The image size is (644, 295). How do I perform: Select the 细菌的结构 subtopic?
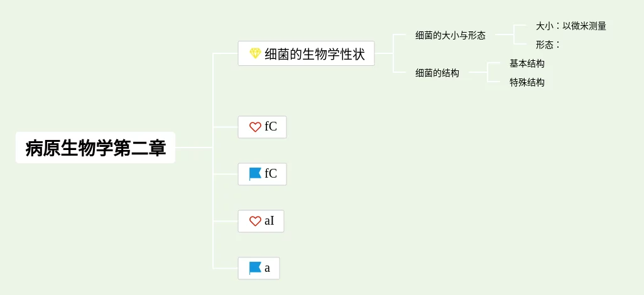point(437,73)
